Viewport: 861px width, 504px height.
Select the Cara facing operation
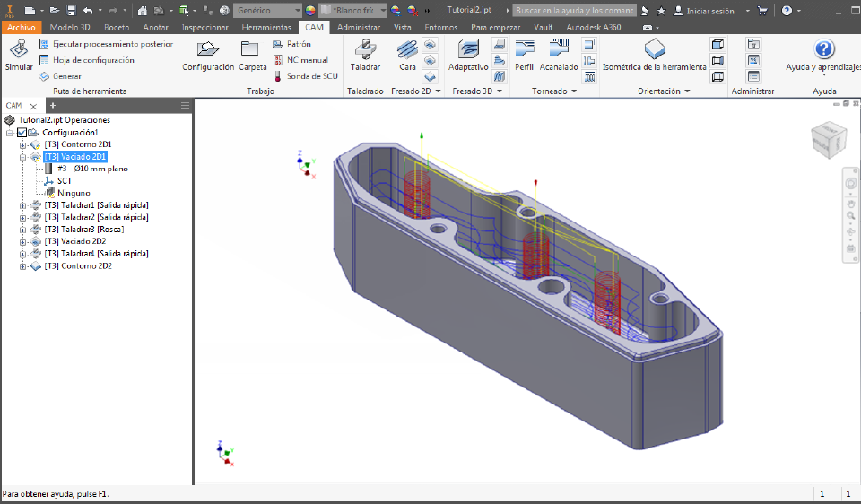(x=407, y=56)
